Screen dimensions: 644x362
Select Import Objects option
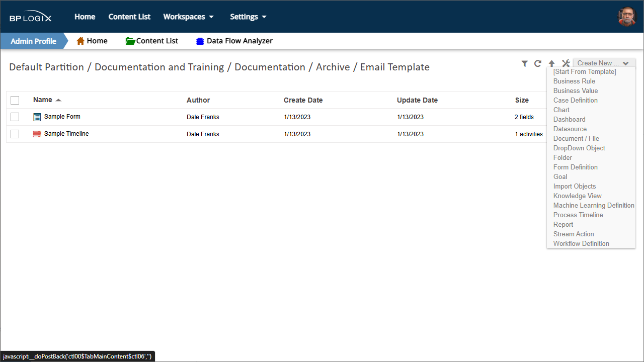[575, 187]
